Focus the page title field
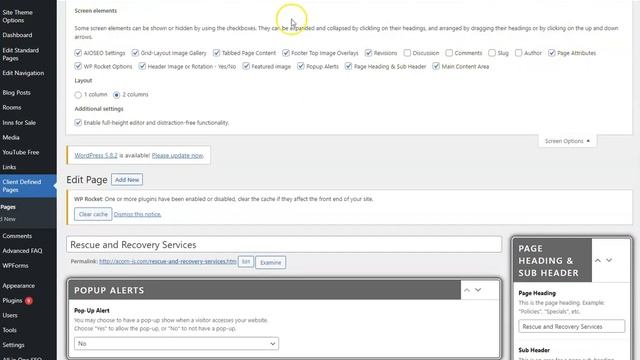The width and height of the screenshot is (640, 360). click(284, 244)
